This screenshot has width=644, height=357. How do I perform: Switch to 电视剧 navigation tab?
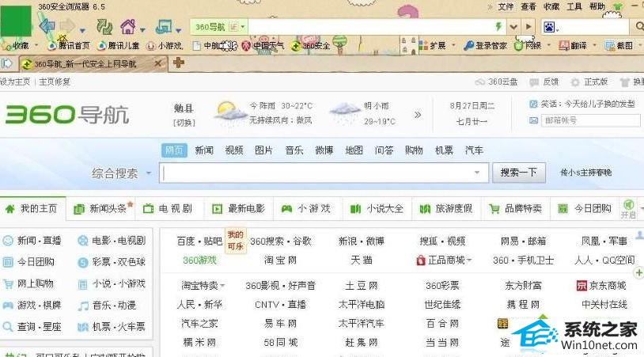coord(168,209)
